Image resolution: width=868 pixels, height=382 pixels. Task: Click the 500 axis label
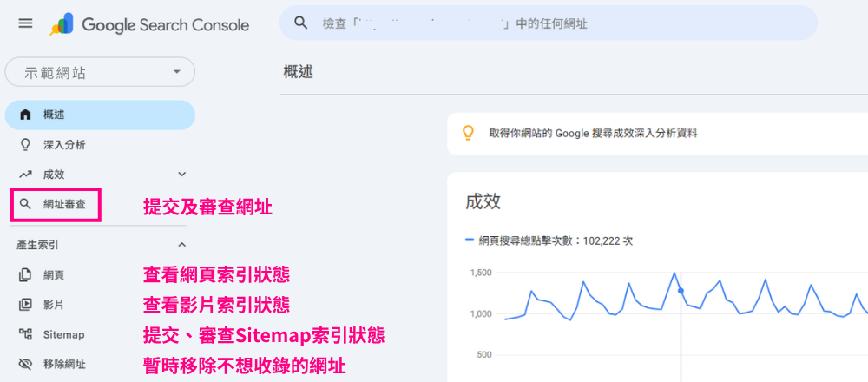click(x=484, y=355)
